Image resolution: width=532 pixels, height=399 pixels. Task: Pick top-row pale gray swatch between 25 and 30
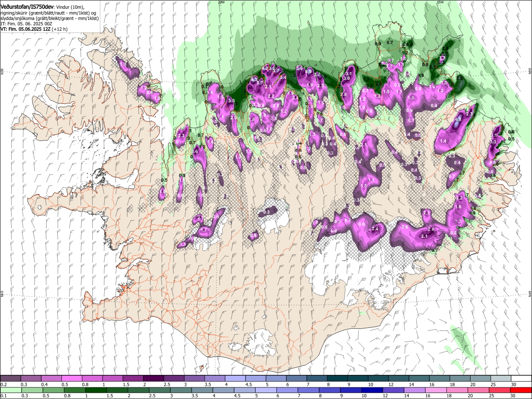(500, 379)
